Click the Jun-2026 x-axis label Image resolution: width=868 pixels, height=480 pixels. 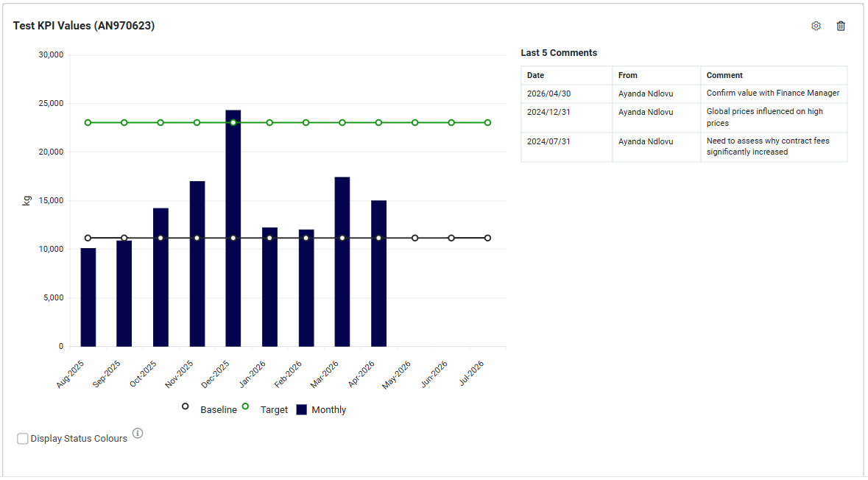(434, 374)
